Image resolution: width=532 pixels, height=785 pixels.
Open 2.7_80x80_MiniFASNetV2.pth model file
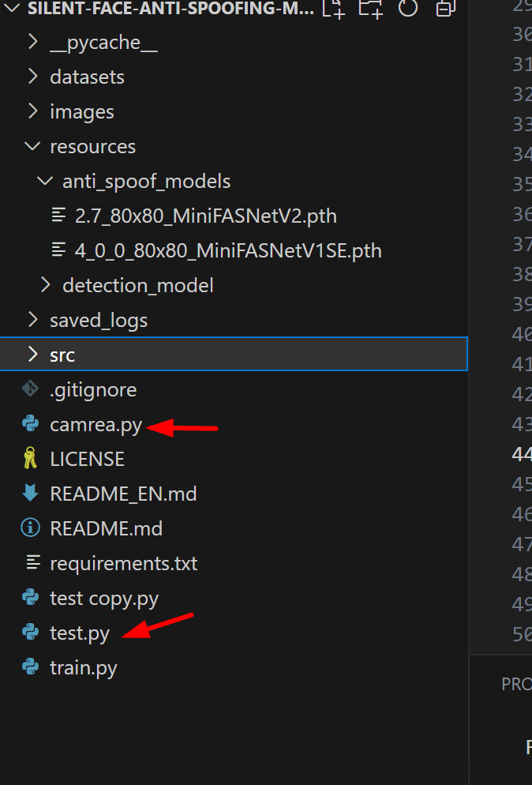pyautogui.click(x=206, y=216)
